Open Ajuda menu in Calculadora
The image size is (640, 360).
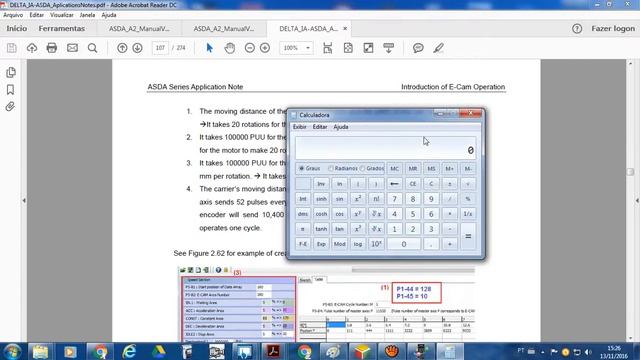(341, 127)
